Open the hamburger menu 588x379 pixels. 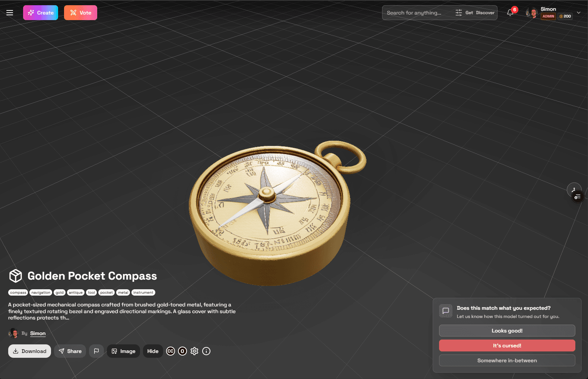pyautogui.click(x=10, y=13)
